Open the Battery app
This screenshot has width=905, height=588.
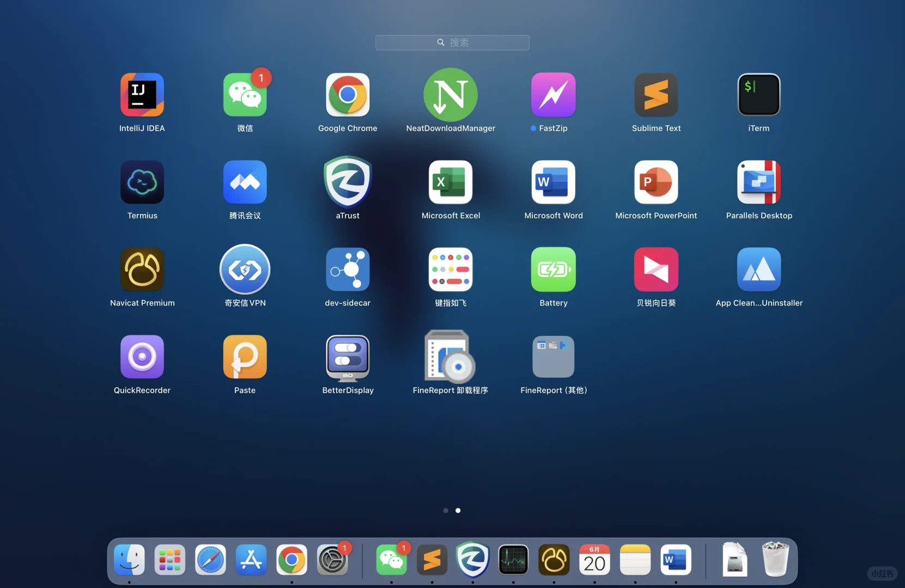[554, 269]
